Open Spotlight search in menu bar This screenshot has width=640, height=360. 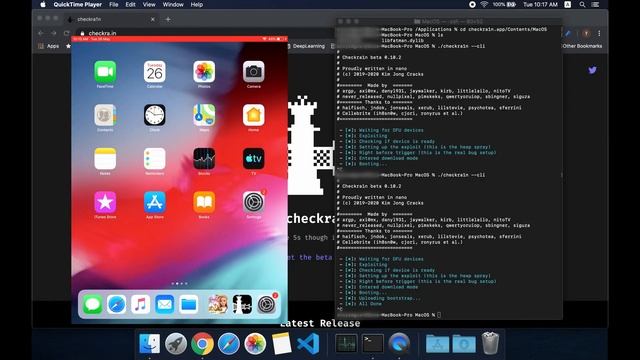tap(582, 4)
